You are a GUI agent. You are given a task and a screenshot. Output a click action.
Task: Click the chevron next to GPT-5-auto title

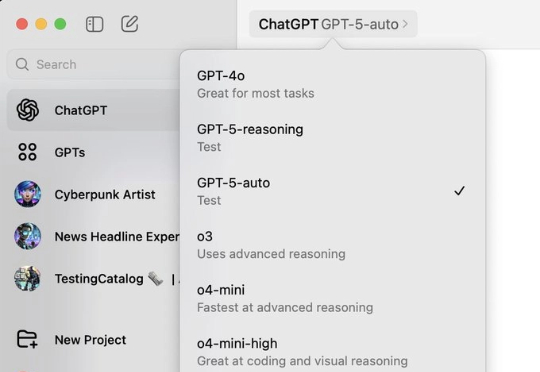tap(405, 24)
